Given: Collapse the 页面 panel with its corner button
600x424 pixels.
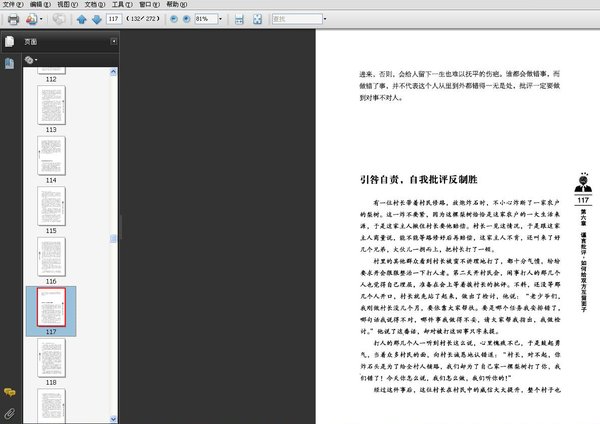Looking at the screenshot, I should (114, 41).
